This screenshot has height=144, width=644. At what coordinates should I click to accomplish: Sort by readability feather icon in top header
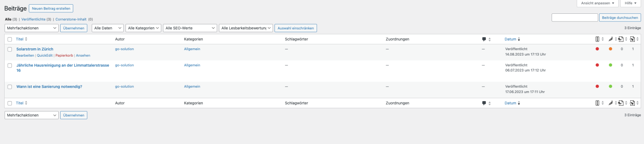tap(611, 39)
